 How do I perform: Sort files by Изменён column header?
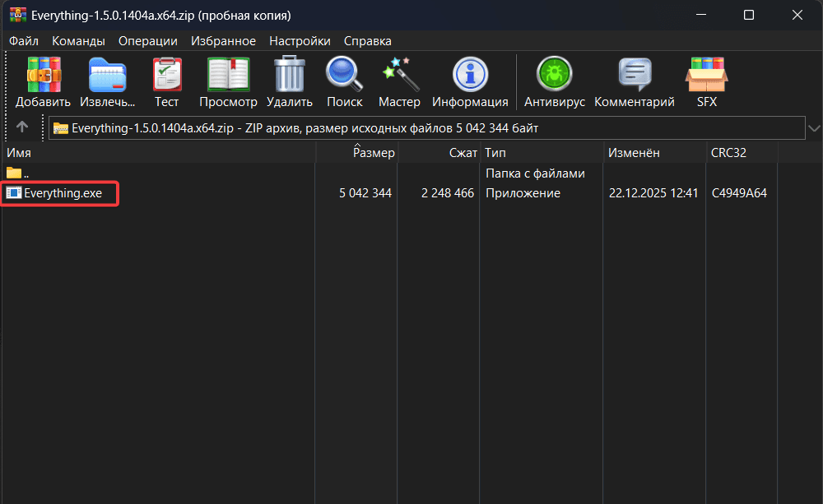tap(633, 153)
